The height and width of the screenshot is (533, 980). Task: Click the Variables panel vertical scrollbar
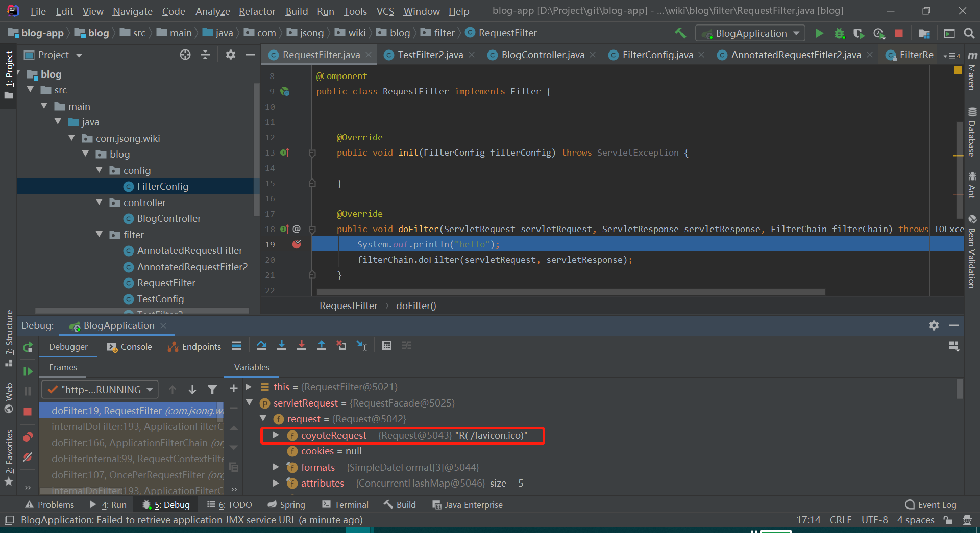point(960,389)
